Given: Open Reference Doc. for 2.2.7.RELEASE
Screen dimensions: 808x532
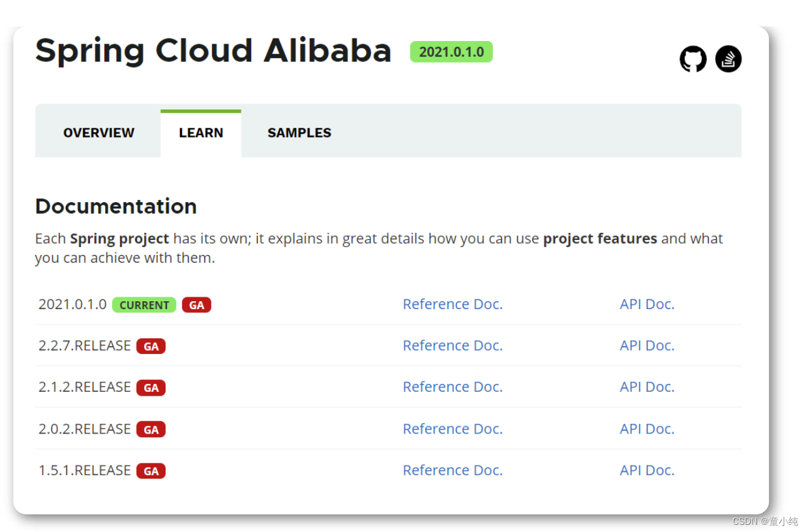Looking at the screenshot, I should [x=453, y=346].
